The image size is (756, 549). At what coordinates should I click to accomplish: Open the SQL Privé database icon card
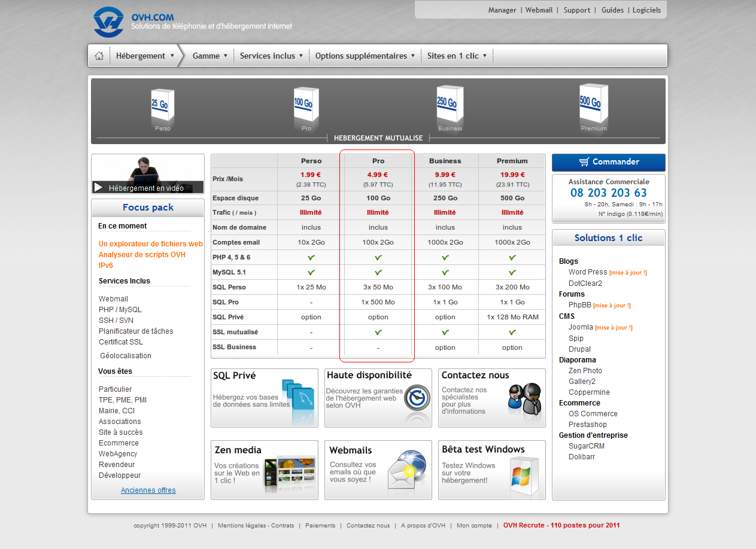[x=265, y=398]
